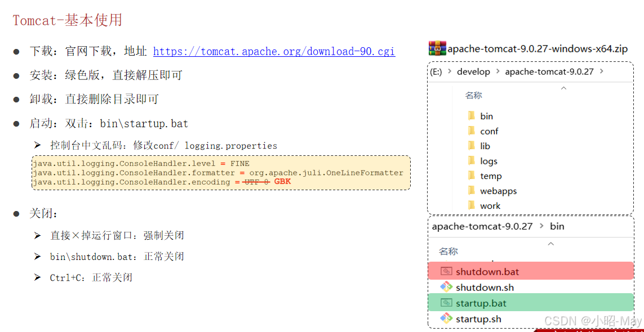
Task: Click the WinRAR archive icon for apache-tomcat zip
Action: pos(437,48)
